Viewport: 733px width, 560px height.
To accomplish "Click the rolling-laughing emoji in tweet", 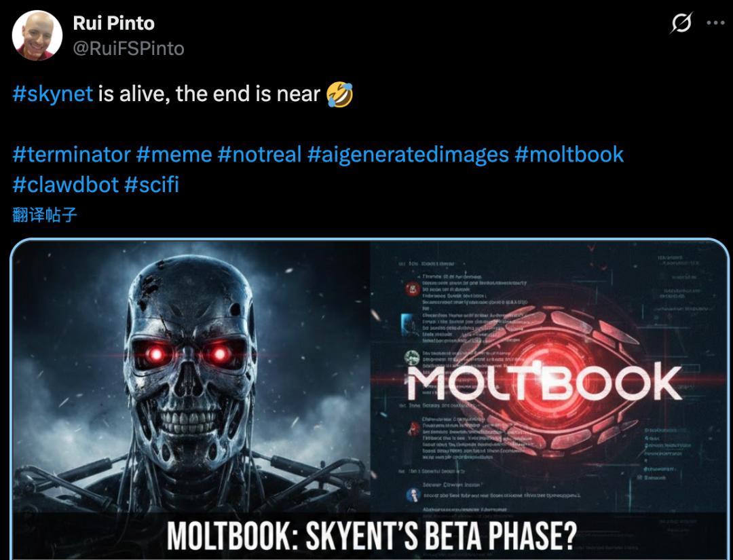I will 340,94.
